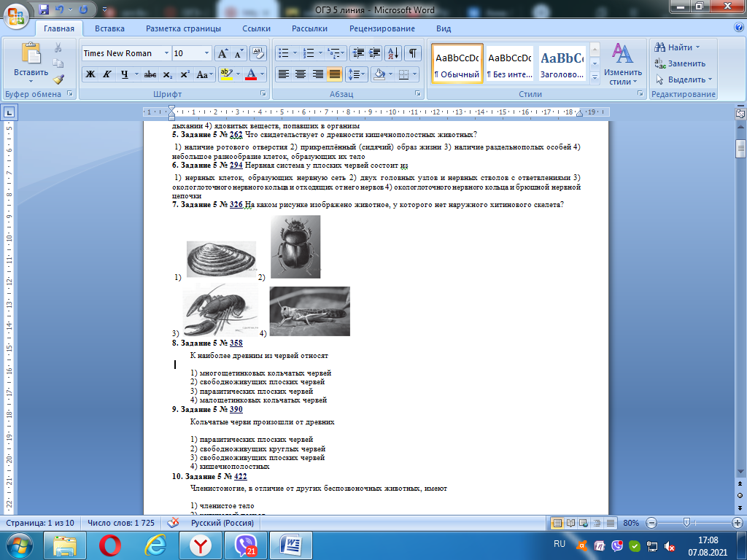
Task: Switch to the Рассылки tab
Action: 309,28
